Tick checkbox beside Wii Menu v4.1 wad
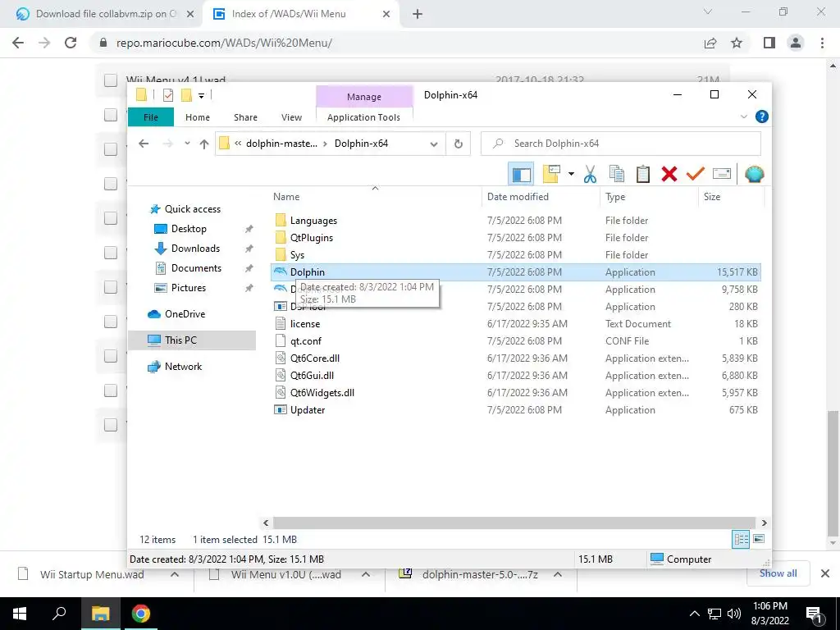Image resolution: width=840 pixels, height=630 pixels. [111, 80]
